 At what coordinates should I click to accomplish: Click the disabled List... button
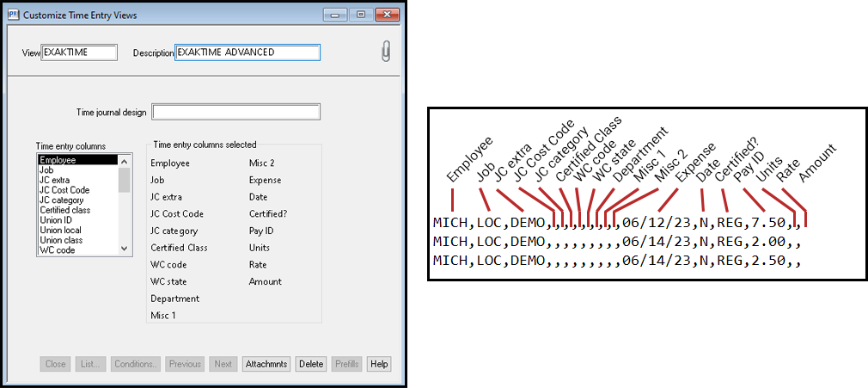[x=90, y=364]
